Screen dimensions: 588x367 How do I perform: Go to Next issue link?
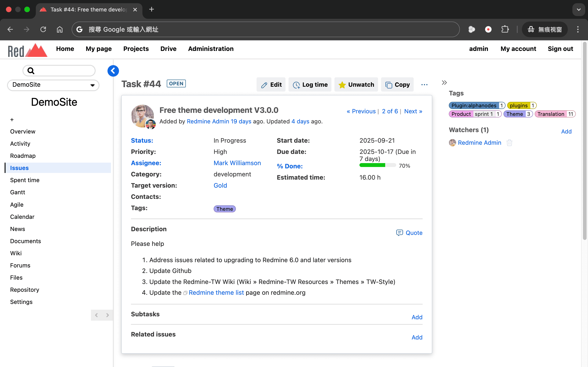click(x=413, y=111)
